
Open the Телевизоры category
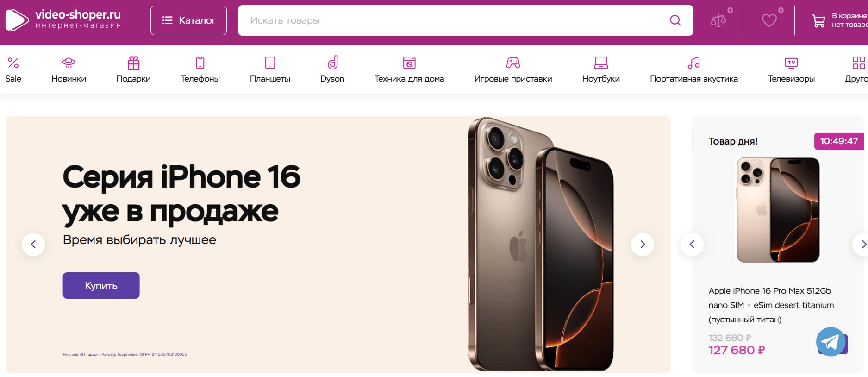tap(791, 69)
